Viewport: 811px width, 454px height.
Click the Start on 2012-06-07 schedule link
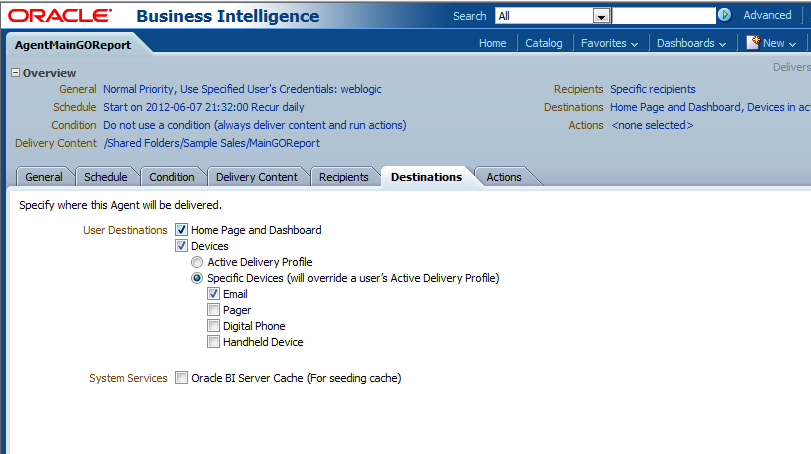(x=204, y=107)
